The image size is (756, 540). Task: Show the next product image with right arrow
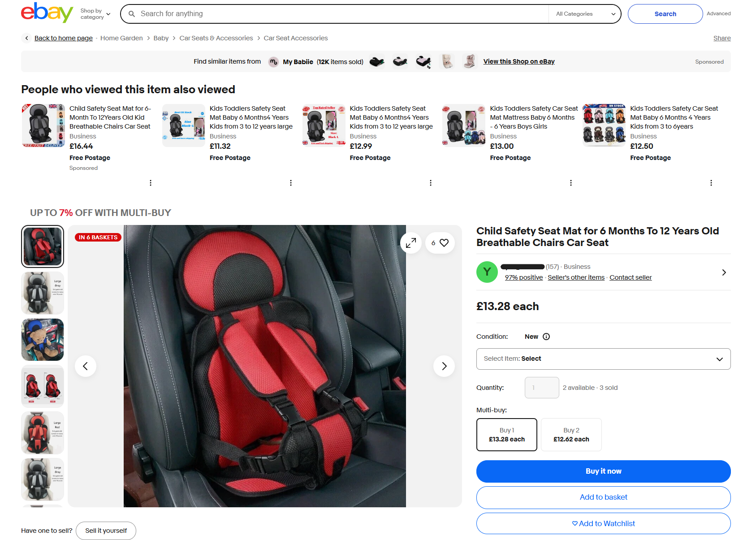pyautogui.click(x=444, y=366)
